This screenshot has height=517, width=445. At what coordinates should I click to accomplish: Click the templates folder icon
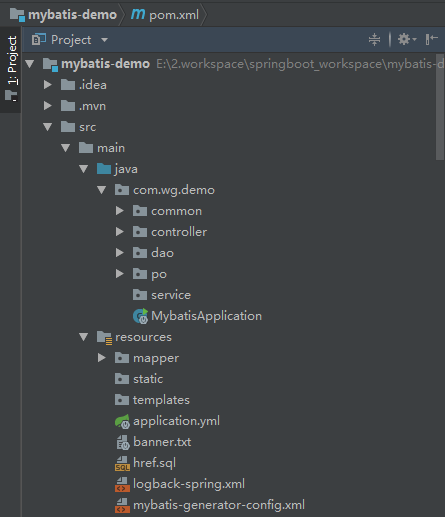click(x=122, y=400)
